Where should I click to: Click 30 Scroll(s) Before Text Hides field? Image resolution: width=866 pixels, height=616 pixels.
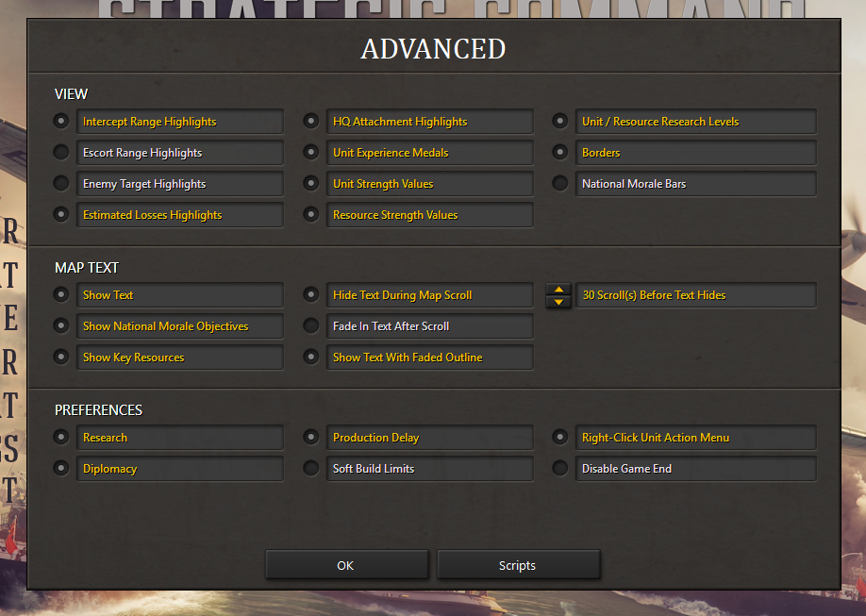pyautogui.click(x=696, y=295)
